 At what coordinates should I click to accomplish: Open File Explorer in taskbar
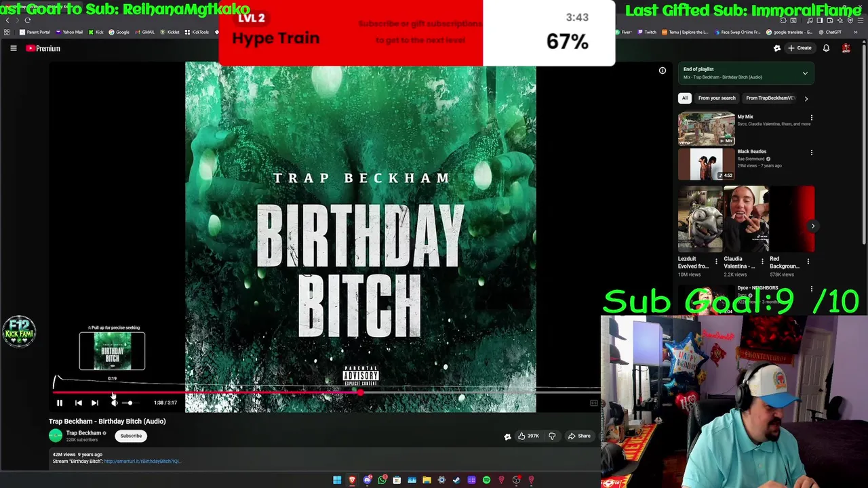(427, 481)
